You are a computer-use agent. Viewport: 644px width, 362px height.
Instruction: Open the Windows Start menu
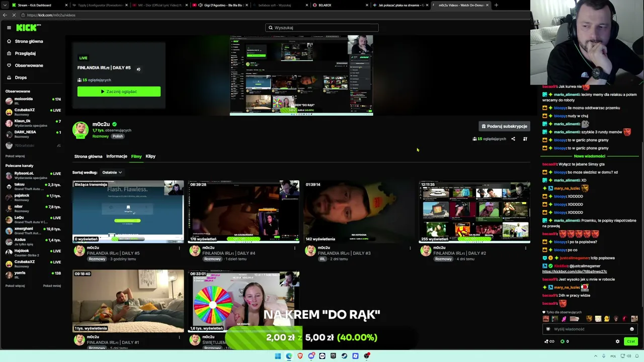pyautogui.click(x=278, y=356)
